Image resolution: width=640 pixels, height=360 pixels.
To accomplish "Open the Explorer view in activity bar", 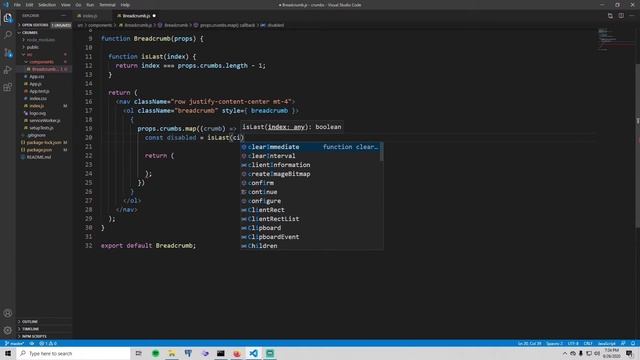I will pos(8,18).
